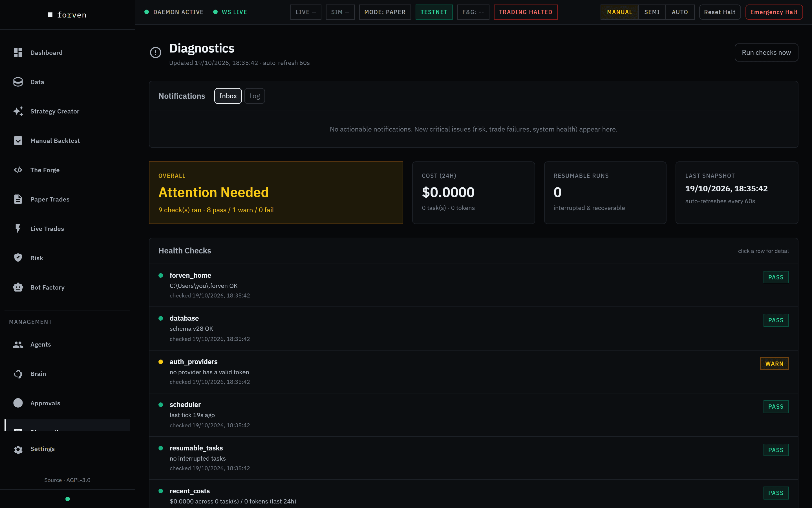Open the Bot Factory menu item
The height and width of the screenshot is (508, 812).
[x=67, y=287]
